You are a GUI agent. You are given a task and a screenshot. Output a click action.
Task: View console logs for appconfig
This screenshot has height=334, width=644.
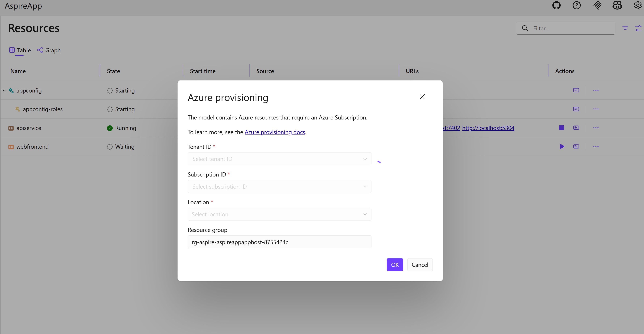(576, 90)
